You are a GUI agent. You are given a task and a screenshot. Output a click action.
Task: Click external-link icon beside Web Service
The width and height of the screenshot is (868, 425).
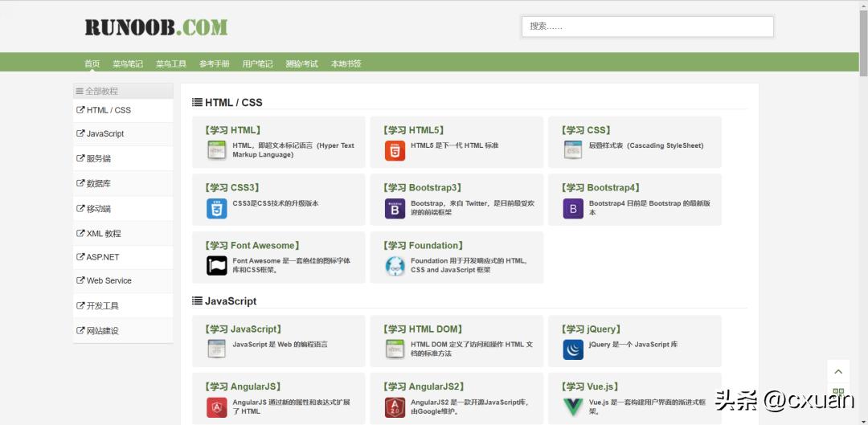click(80, 280)
